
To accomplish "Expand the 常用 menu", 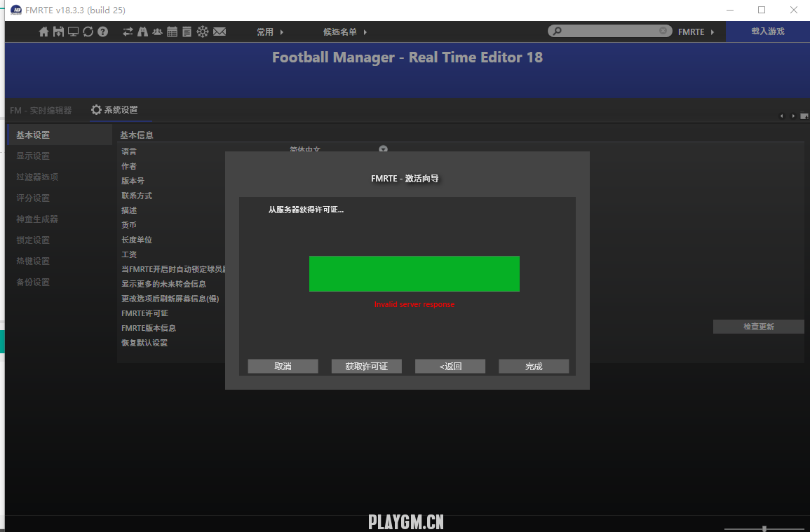I will (x=270, y=32).
